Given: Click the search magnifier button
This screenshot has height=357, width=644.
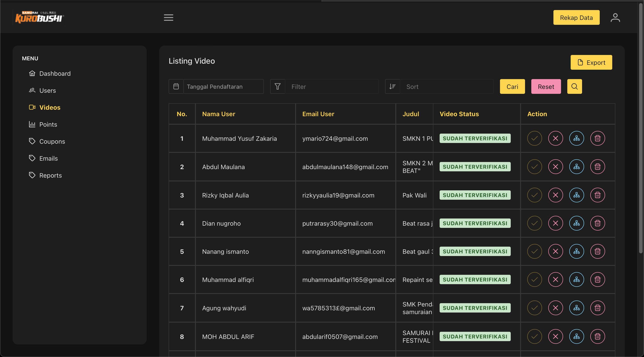Looking at the screenshot, I should [574, 86].
